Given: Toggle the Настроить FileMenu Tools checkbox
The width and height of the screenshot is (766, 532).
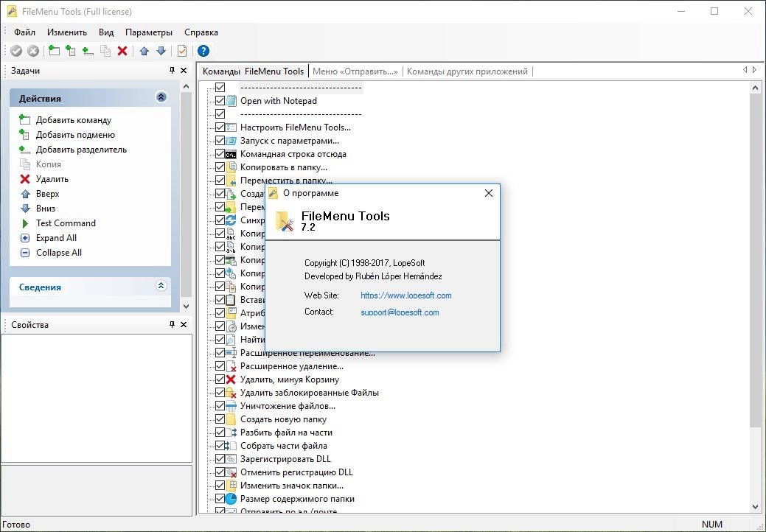Looking at the screenshot, I should (220, 127).
